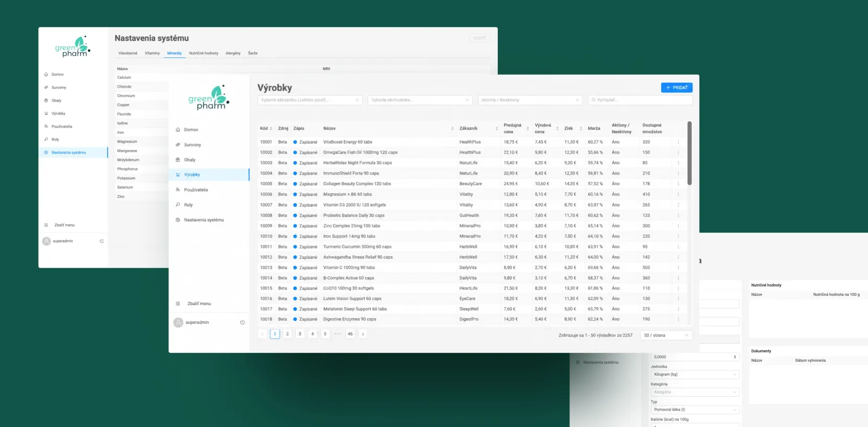
Task: Click vertical scrollbar of products table
Action: (690, 154)
